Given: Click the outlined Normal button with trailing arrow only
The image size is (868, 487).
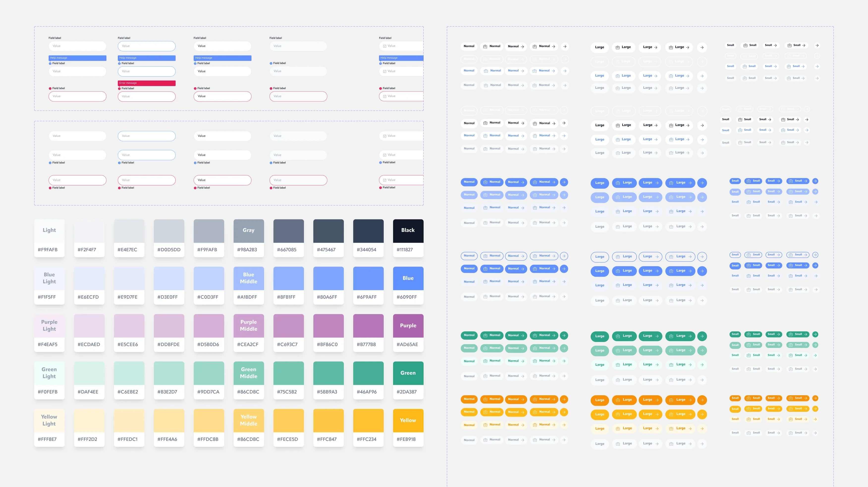Looking at the screenshot, I should point(516,256).
